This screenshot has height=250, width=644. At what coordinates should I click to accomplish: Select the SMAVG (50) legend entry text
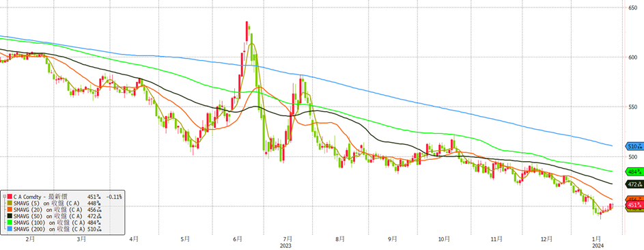tap(48, 216)
